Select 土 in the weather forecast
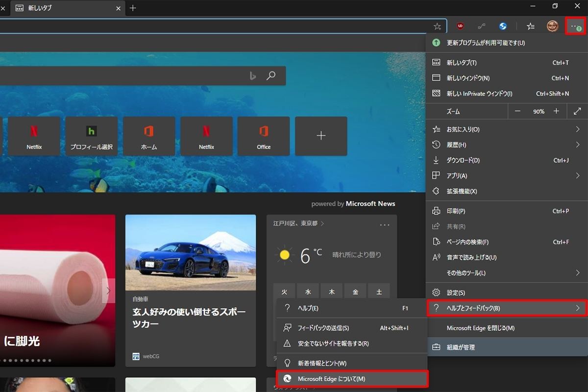 [379, 292]
